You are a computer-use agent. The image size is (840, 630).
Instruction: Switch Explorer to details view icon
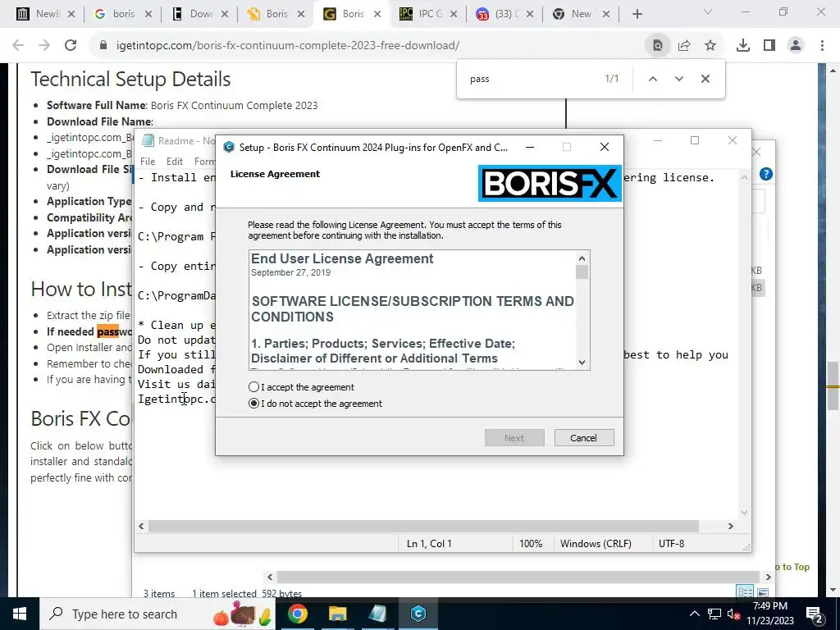tap(745, 592)
